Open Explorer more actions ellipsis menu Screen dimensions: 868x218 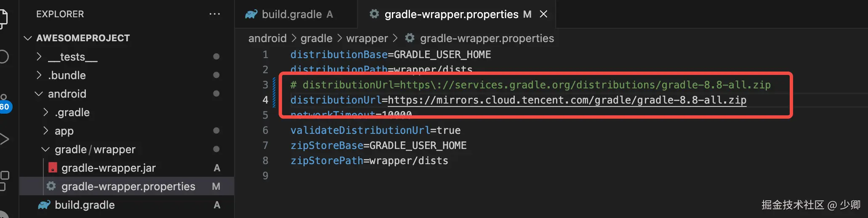[x=215, y=14]
